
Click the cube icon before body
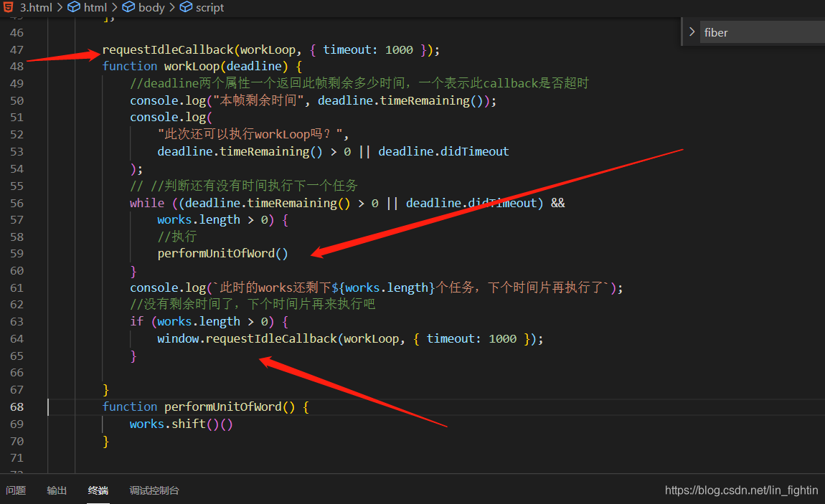(x=128, y=7)
